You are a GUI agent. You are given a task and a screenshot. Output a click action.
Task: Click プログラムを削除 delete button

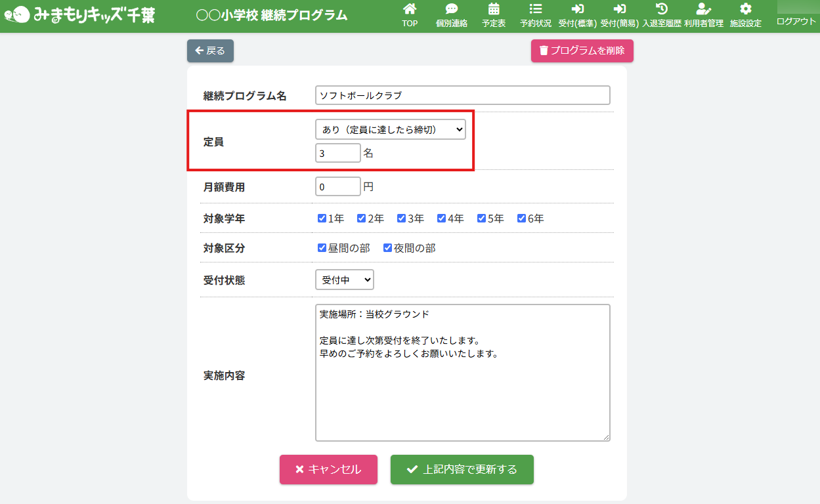tap(582, 51)
